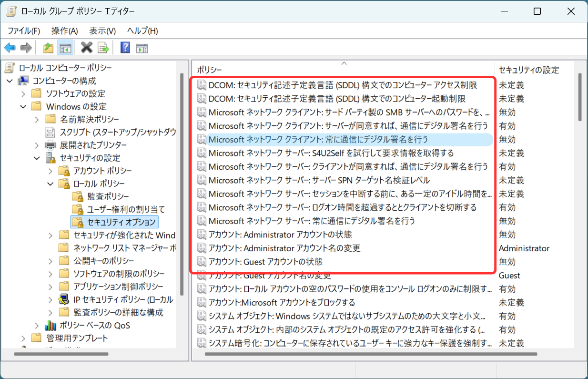Click the 展開されたプリンター printer icon
Screen dimensions: 588x379
click(x=51, y=145)
